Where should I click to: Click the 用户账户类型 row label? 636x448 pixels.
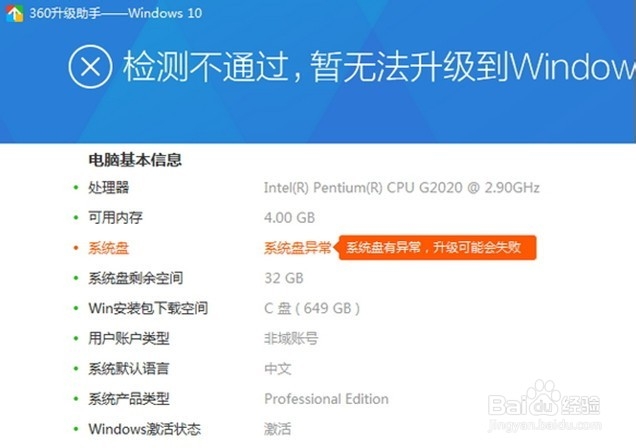pos(129,338)
